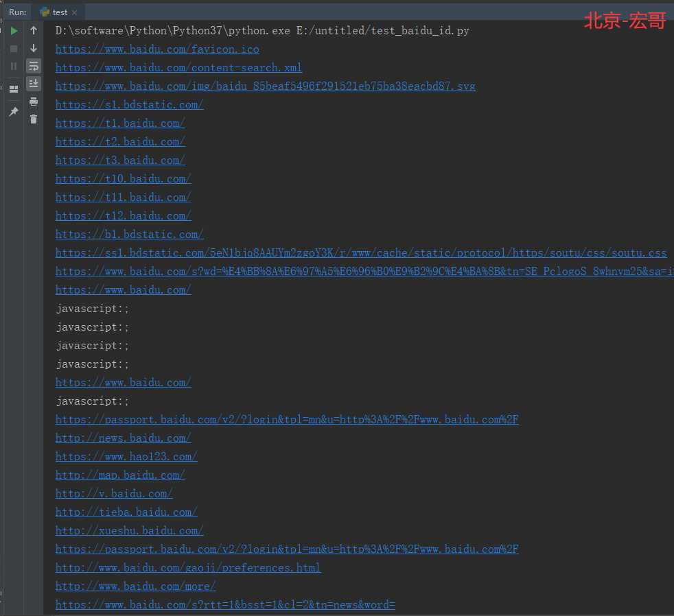
Task: Open the news.baidu.com link
Action: (x=124, y=438)
